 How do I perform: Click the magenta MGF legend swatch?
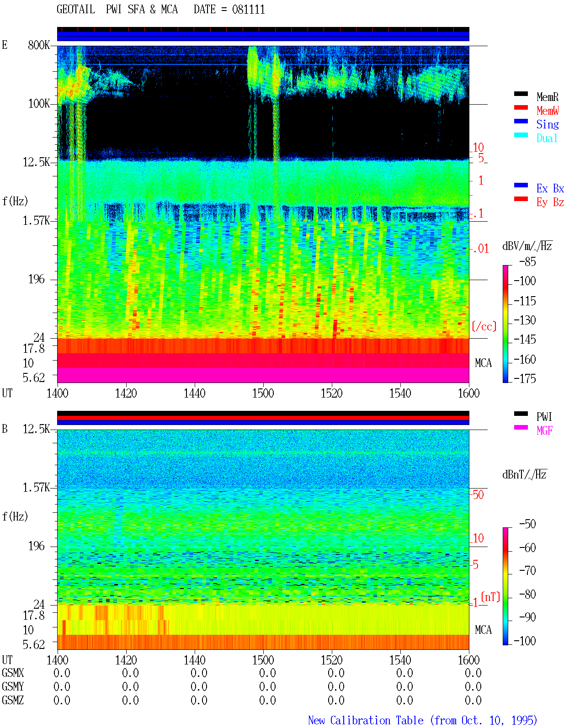coord(521,427)
